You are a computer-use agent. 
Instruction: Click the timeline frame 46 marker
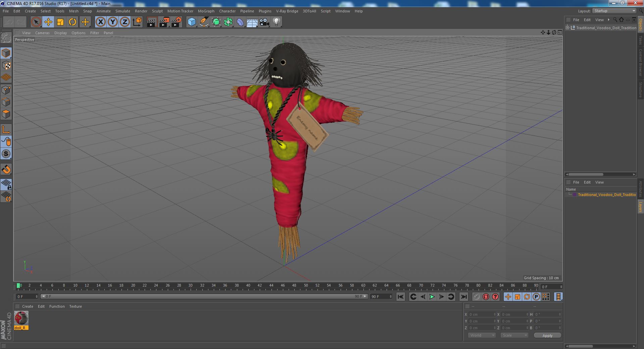(283, 286)
